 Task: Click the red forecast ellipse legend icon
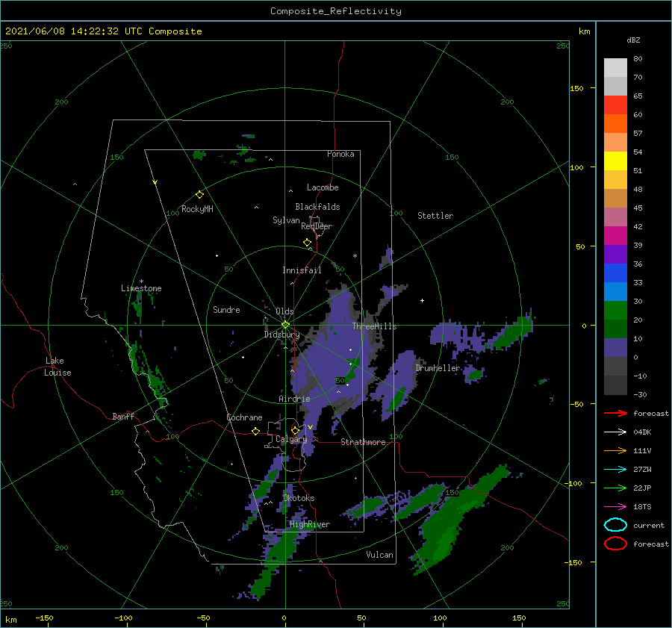615,544
